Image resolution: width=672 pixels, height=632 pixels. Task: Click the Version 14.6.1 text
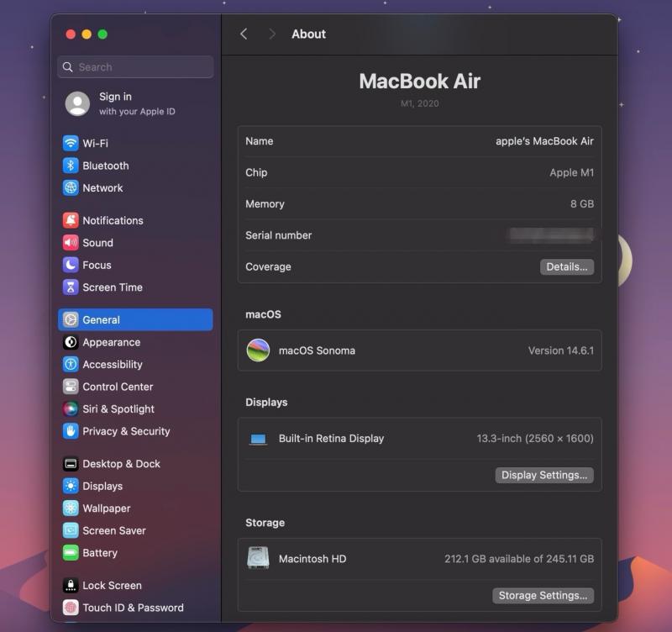[x=561, y=350]
